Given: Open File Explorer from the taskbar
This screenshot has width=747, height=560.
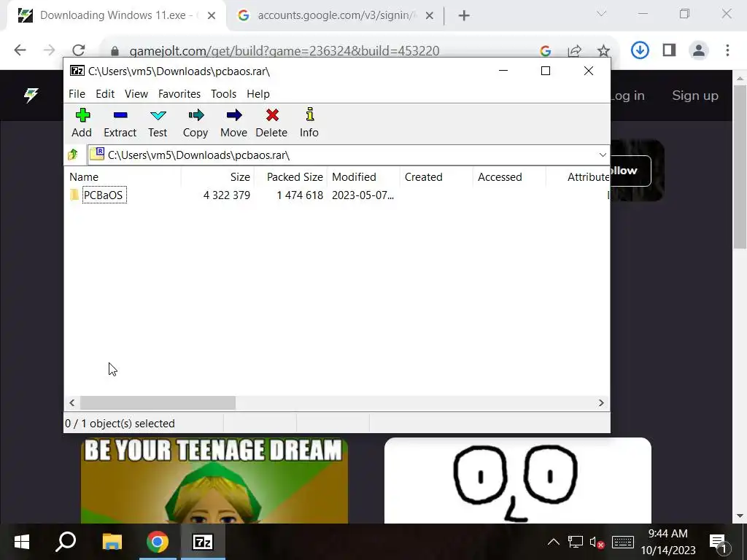Looking at the screenshot, I should pos(112,542).
